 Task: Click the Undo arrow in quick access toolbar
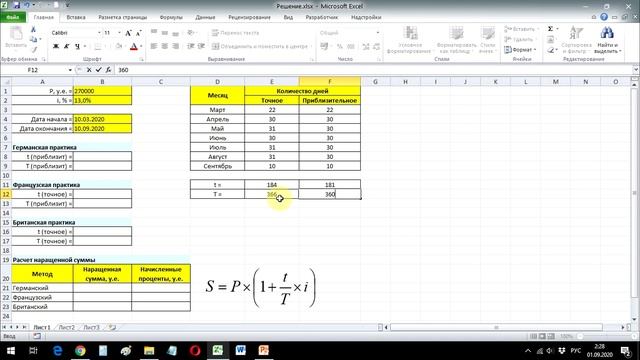[x=27, y=6]
